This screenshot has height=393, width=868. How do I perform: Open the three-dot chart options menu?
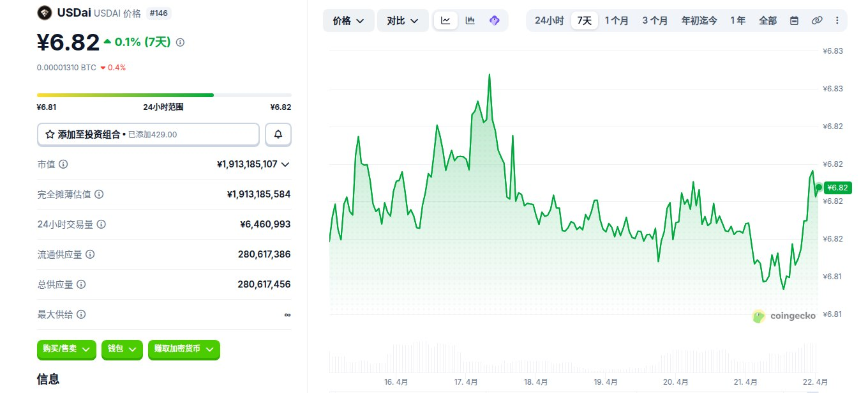837,20
